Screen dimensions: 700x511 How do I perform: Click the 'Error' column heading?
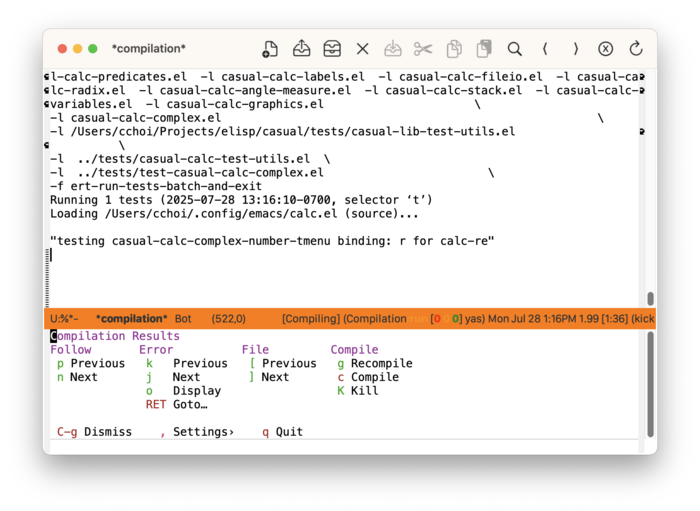click(156, 349)
